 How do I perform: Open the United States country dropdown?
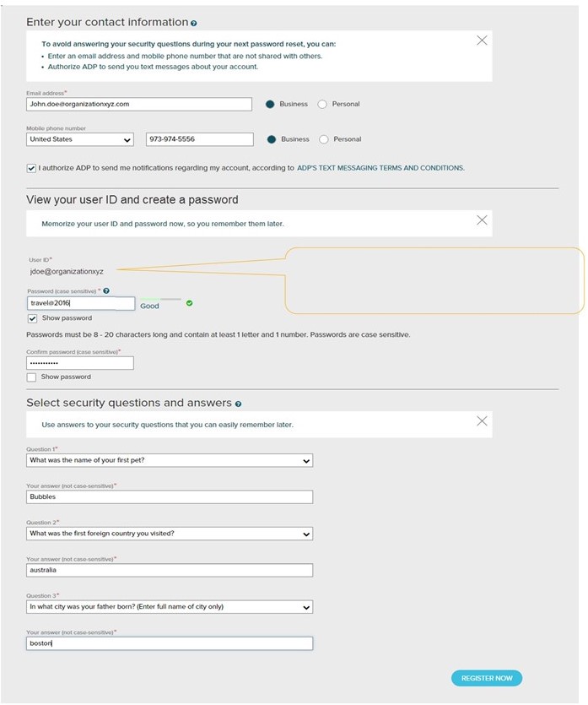[80, 139]
